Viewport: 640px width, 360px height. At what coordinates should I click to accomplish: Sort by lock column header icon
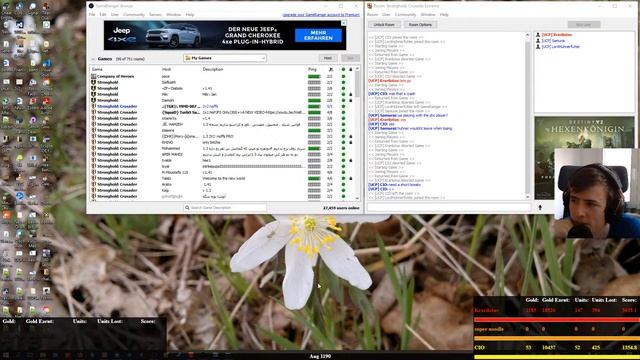point(351,69)
